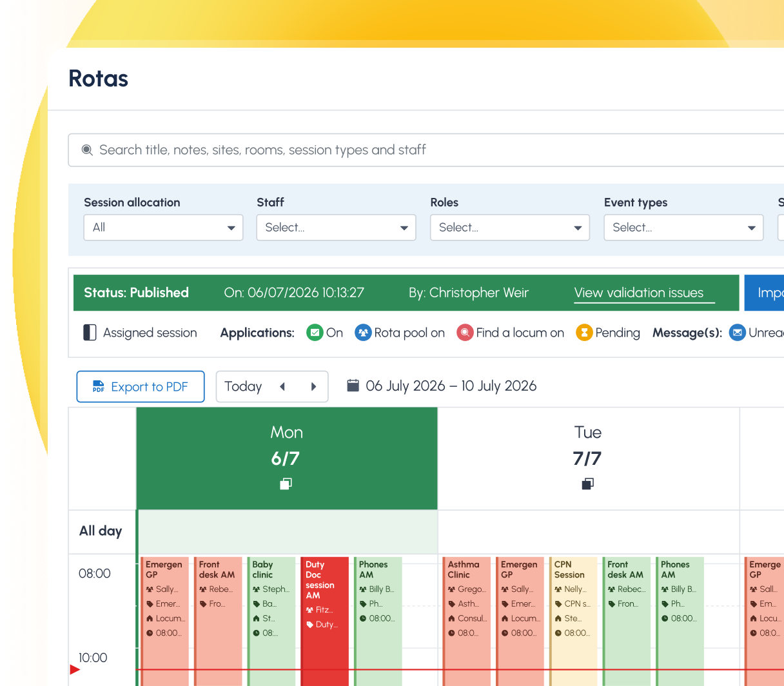Viewport: 784px width, 686px height.
Task: Open Monday Emergency GP session
Action: click(x=165, y=622)
